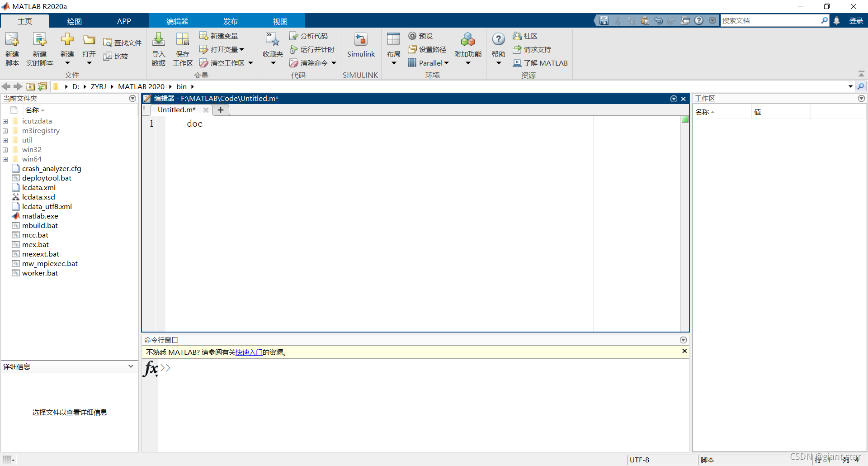Open Workspace (工作区) panel actions menu
The image size is (868, 466).
point(861,98)
